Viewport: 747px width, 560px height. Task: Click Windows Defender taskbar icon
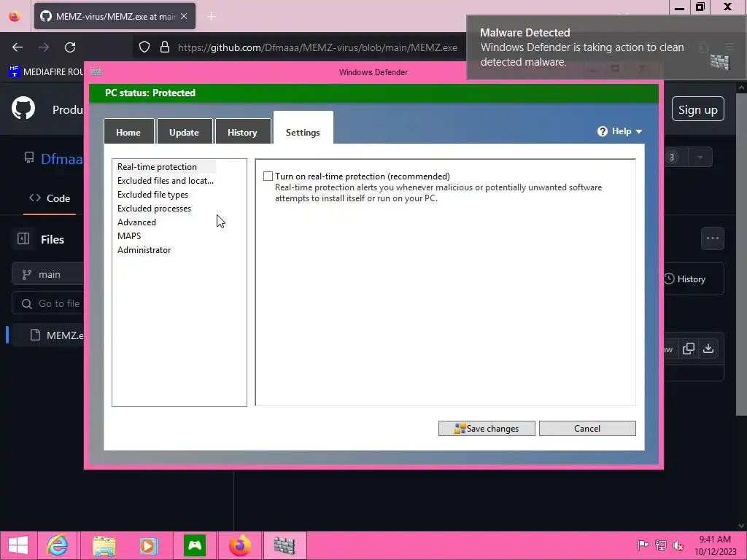click(285, 545)
